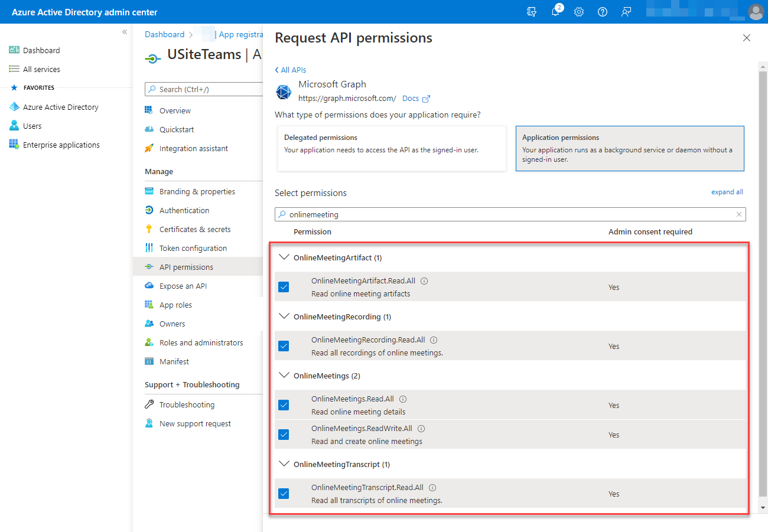Close the Request API permissions panel

point(747,38)
